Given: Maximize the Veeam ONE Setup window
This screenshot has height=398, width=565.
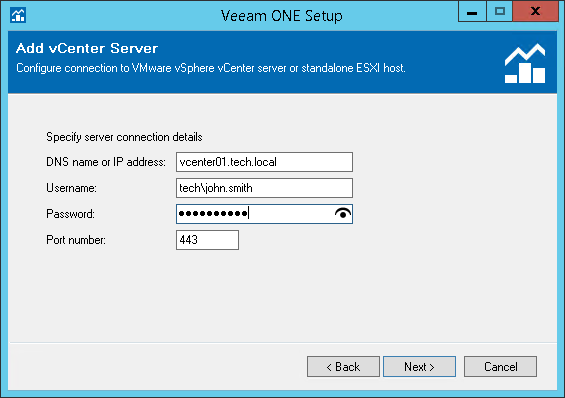Looking at the screenshot, I should click(x=499, y=12).
